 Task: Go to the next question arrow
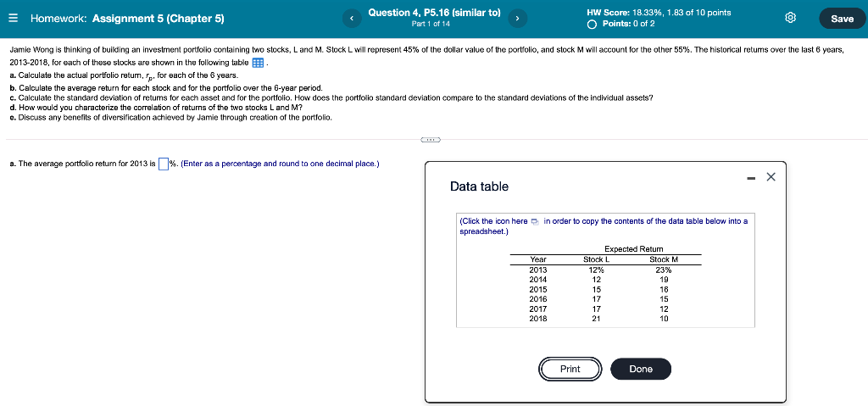pos(517,19)
